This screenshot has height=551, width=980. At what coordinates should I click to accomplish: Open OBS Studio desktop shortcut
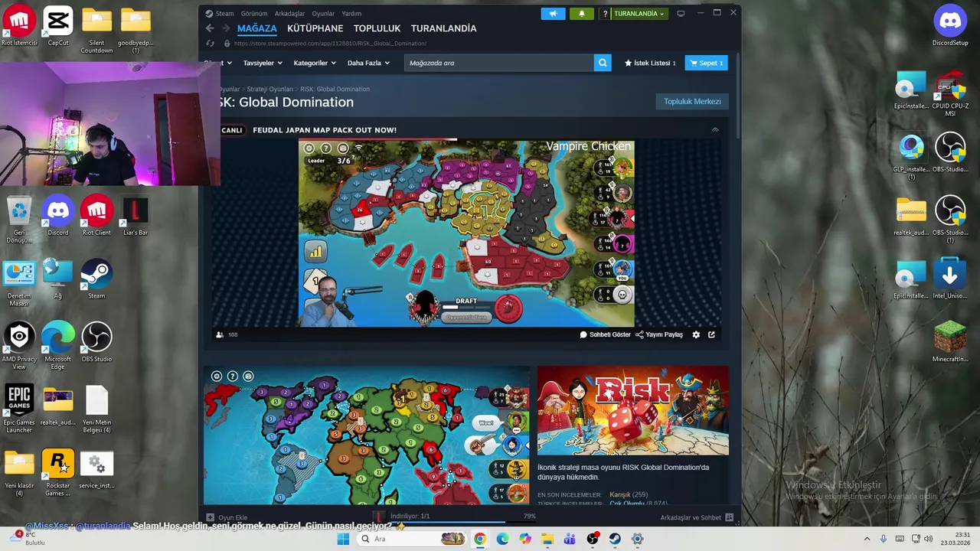(96, 343)
